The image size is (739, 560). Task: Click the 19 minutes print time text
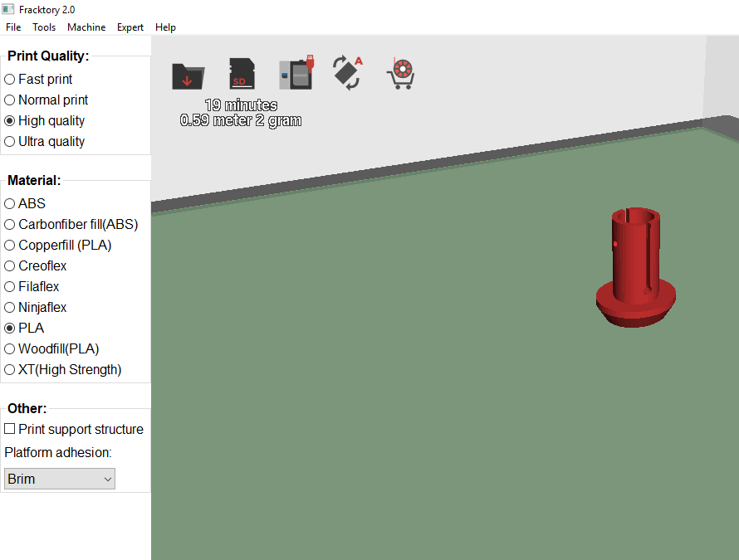click(242, 105)
